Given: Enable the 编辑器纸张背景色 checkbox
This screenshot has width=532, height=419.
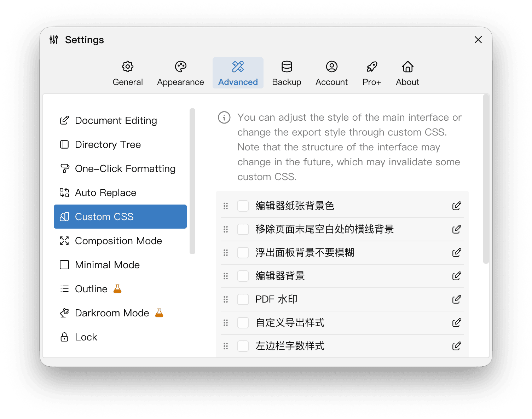Looking at the screenshot, I should coord(243,206).
